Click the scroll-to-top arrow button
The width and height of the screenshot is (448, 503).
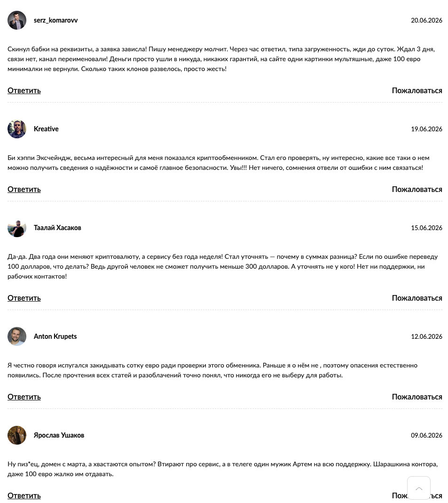(x=418, y=488)
